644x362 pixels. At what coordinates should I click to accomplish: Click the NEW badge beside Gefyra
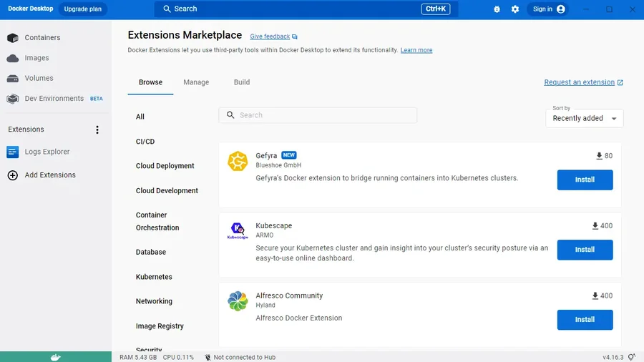pyautogui.click(x=289, y=155)
